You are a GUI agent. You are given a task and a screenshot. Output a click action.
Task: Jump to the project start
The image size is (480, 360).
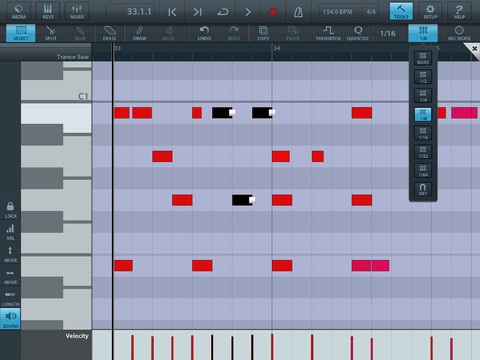tap(172, 12)
